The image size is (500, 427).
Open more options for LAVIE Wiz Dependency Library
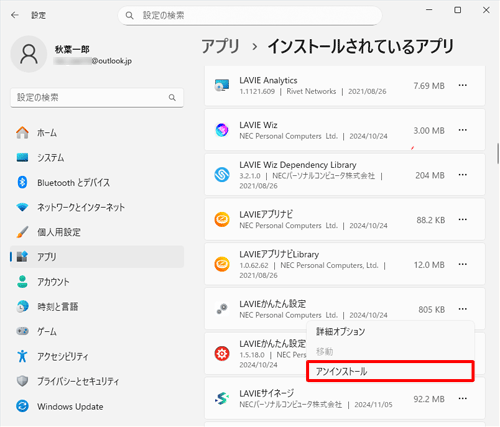tap(463, 175)
